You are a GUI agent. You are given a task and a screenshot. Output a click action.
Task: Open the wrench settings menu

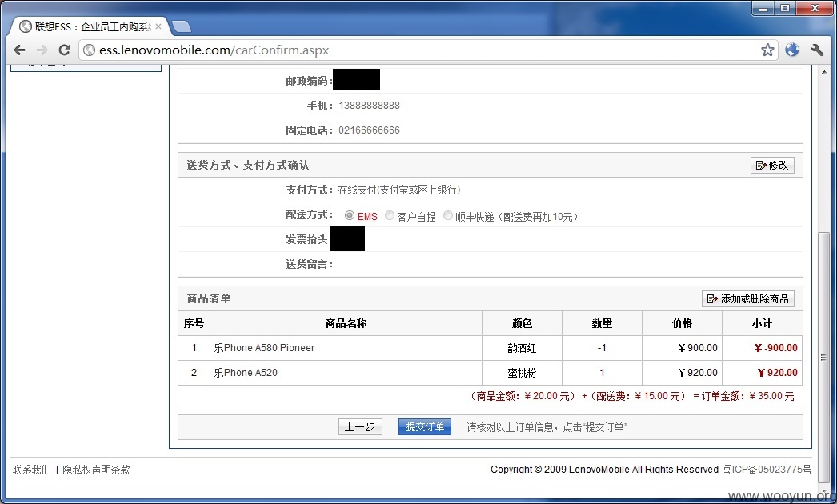tap(817, 50)
